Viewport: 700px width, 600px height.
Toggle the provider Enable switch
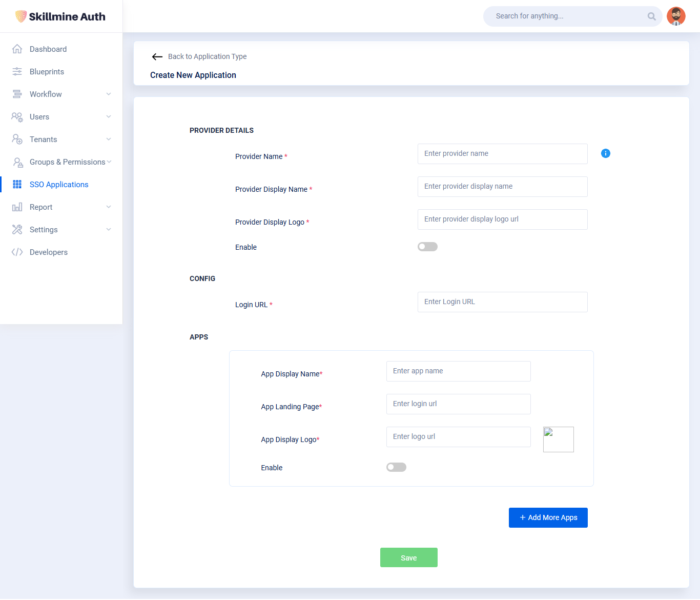click(427, 247)
